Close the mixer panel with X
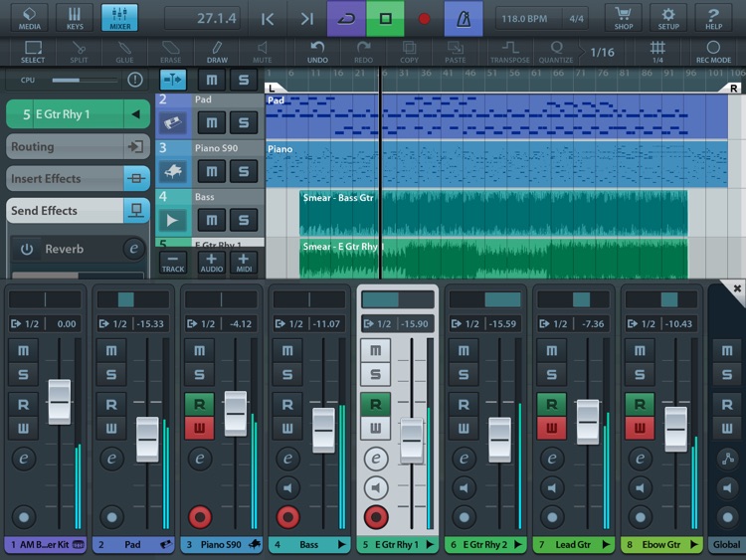This screenshot has width=746, height=560. [x=736, y=288]
